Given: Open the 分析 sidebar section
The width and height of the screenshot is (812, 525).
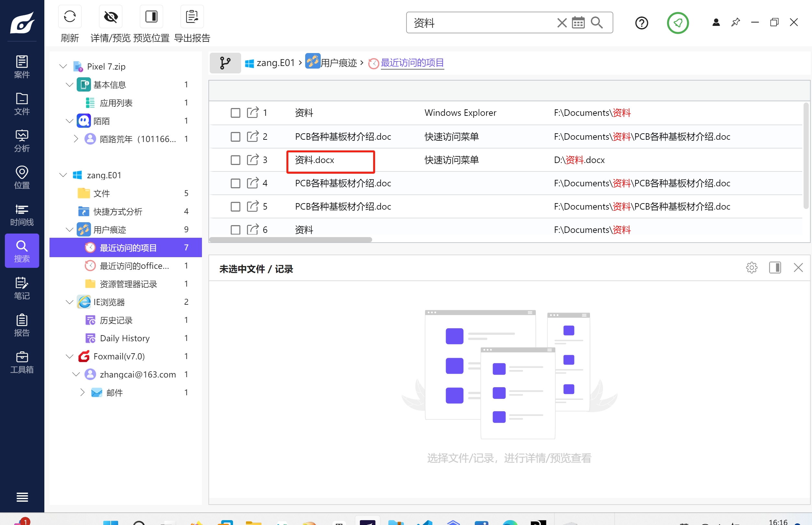Looking at the screenshot, I should click(x=22, y=140).
